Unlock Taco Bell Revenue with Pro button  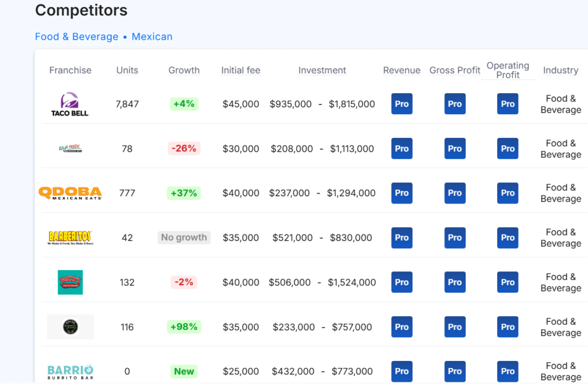[401, 104]
